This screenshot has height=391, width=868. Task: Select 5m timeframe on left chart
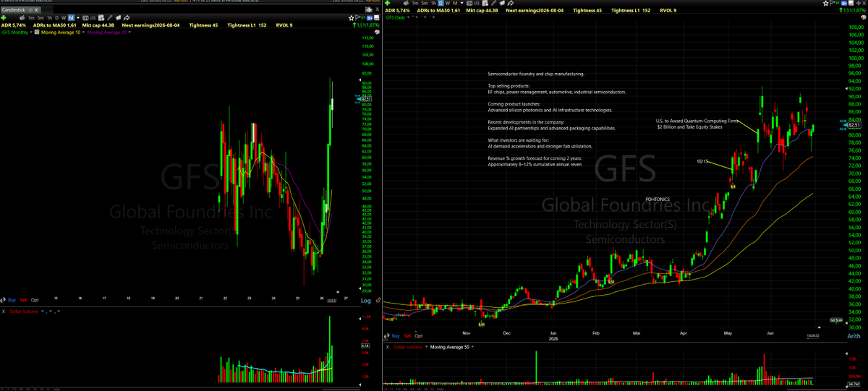pyautogui.click(x=41, y=17)
